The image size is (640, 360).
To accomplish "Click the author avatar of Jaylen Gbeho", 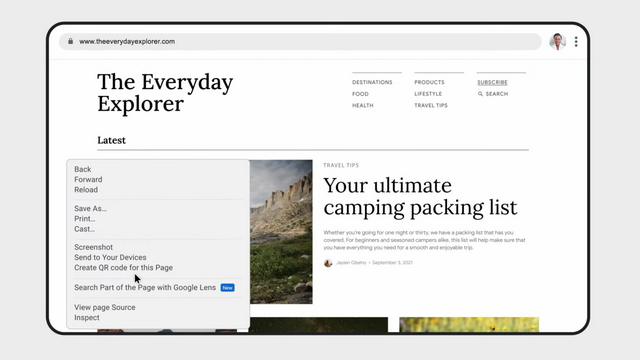I will (328, 263).
